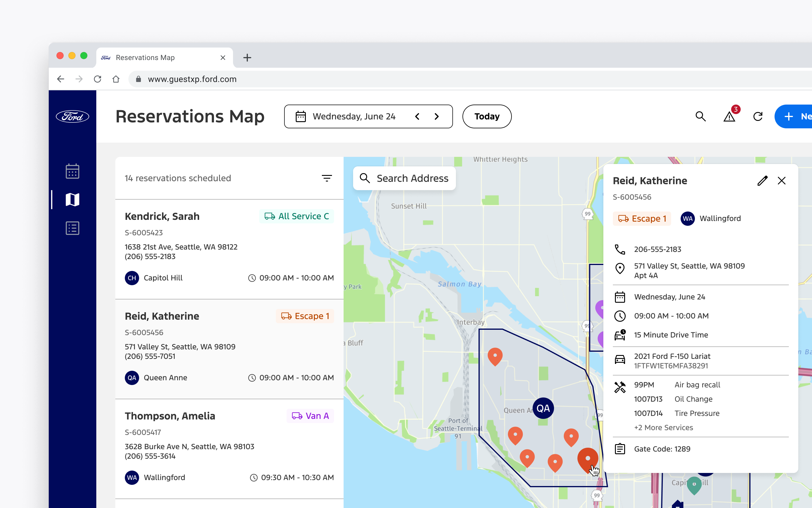Open a new browser tab
The image size is (812, 508).
coord(247,57)
